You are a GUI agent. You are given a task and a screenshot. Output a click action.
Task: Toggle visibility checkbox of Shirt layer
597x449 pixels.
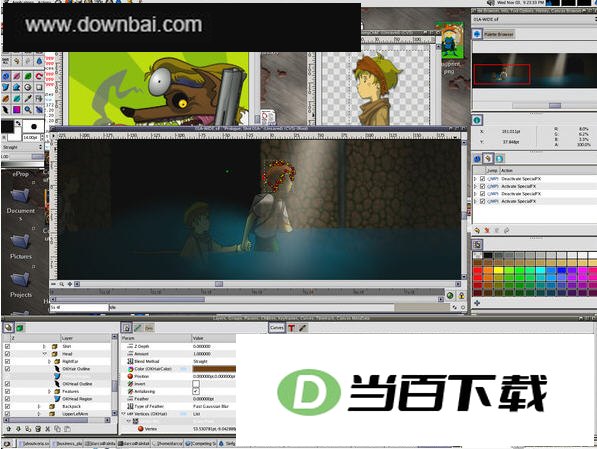coord(7,346)
